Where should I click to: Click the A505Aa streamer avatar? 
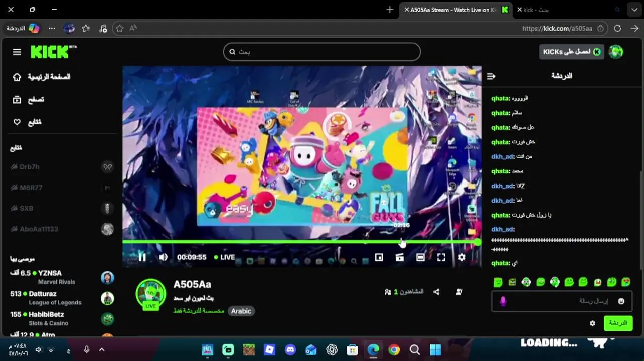pos(150,294)
